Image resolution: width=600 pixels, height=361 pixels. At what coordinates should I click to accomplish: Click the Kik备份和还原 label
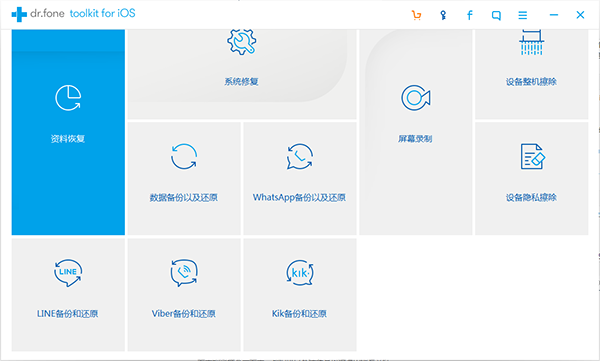coord(299,314)
